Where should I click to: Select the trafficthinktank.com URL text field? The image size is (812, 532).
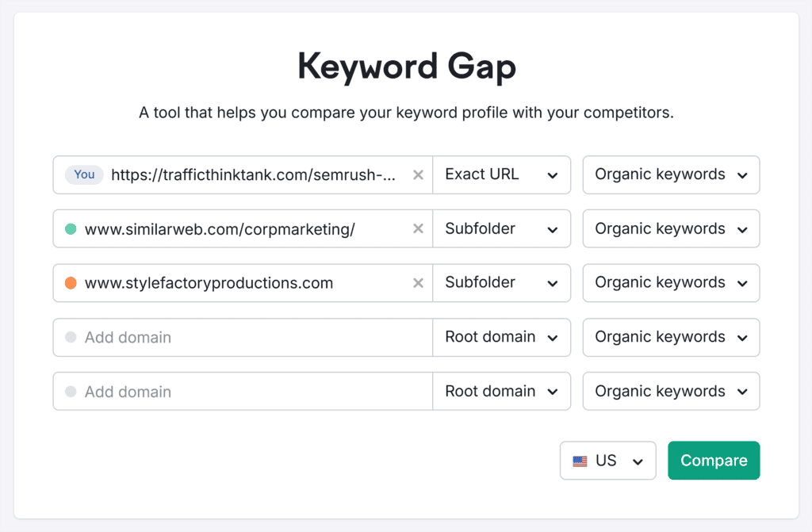point(254,174)
